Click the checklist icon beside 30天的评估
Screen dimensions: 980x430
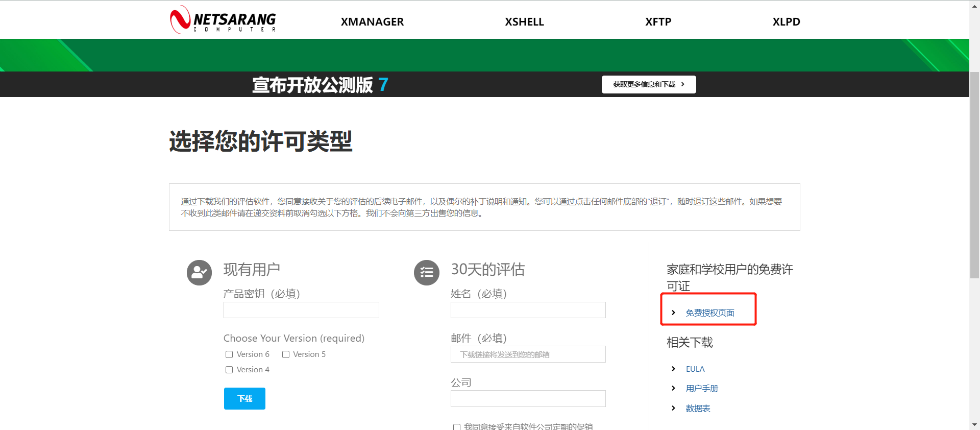427,273
